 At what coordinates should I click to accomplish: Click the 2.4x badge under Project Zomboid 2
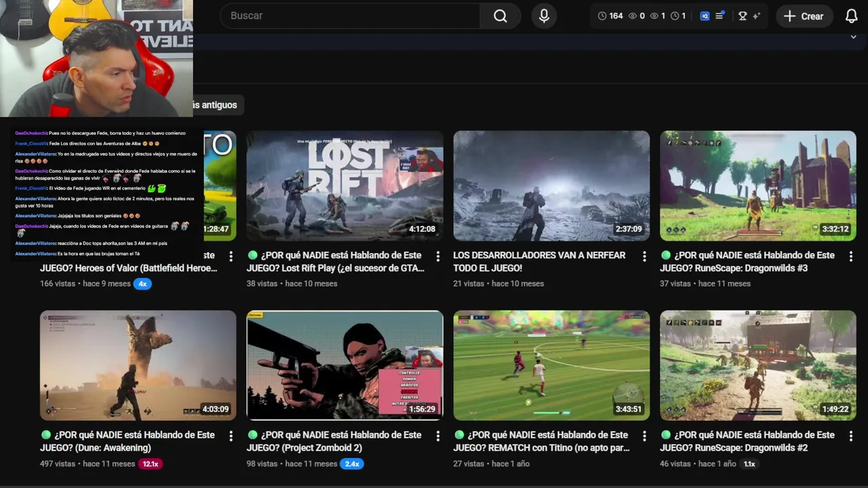[x=352, y=464]
